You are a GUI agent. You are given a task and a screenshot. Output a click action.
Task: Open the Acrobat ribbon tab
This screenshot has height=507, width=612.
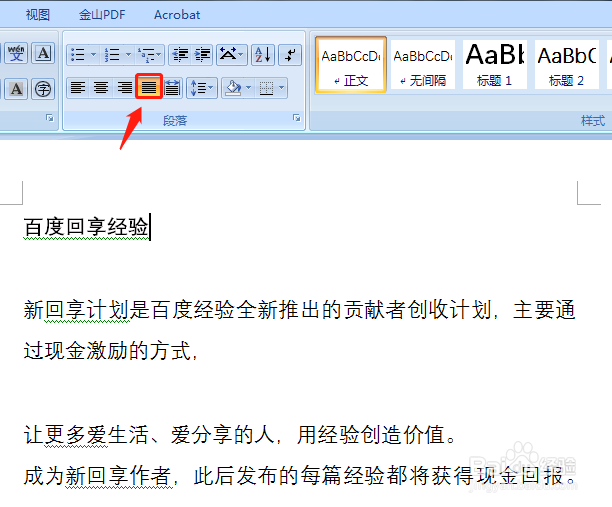click(x=177, y=15)
